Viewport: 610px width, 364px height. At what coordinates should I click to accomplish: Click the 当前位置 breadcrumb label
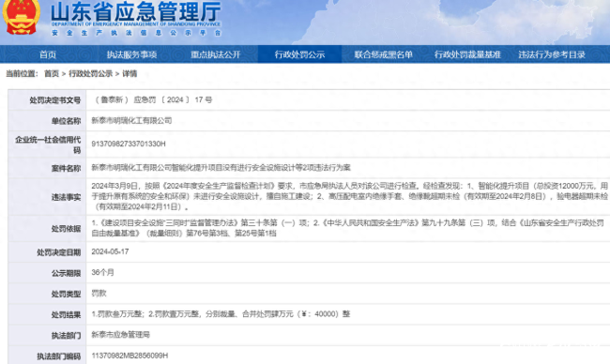click(x=22, y=73)
